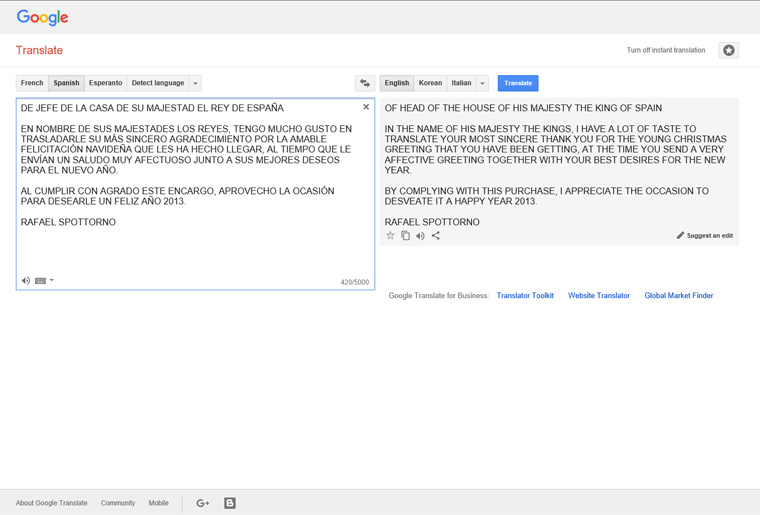Select French as source language
Viewport: 760px width, 515px height.
point(32,83)
